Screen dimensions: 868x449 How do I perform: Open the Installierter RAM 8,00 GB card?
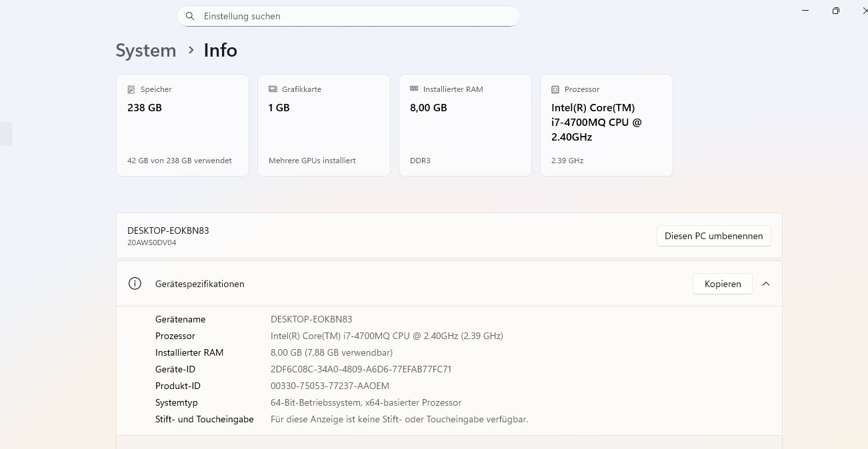(x=465, y=125)
